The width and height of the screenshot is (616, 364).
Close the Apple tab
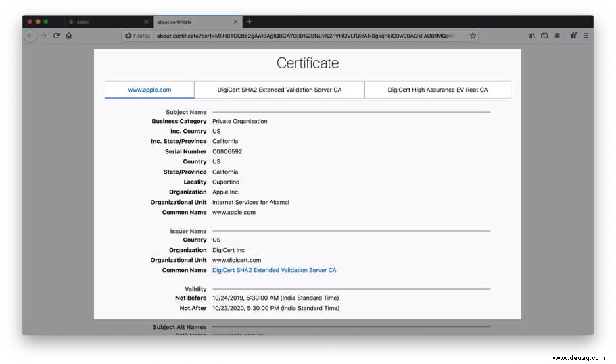point(147,22)
